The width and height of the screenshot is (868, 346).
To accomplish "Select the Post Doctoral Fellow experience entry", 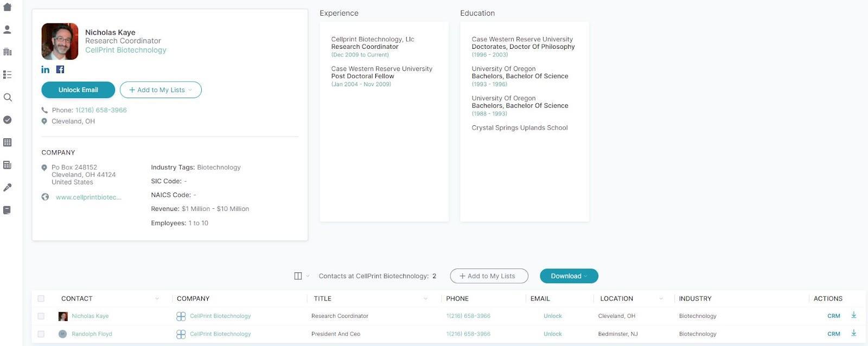I will tap(382, 76).
